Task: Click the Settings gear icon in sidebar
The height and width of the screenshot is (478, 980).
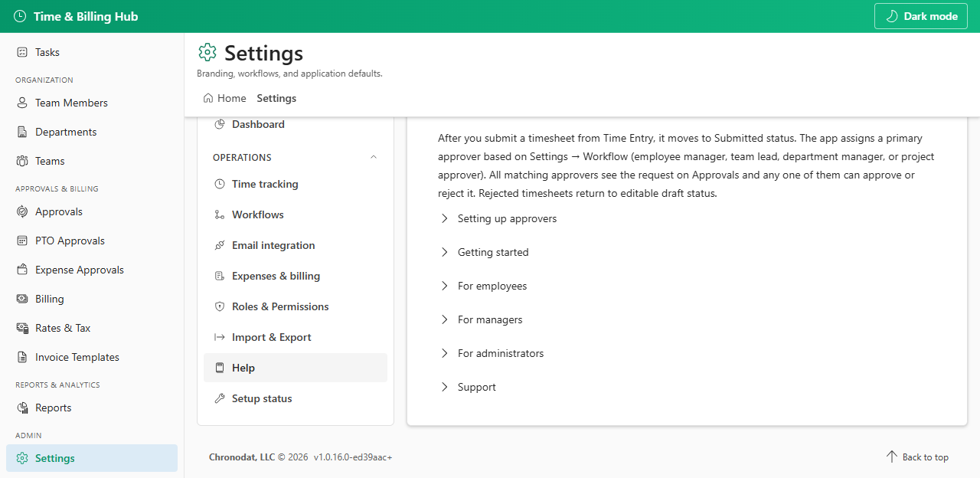Action: pyautogui.click(x=22, y=458)
